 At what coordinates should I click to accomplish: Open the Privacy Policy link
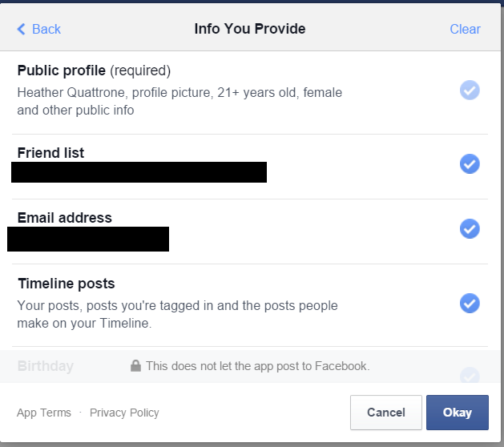(x=124, y=413)
